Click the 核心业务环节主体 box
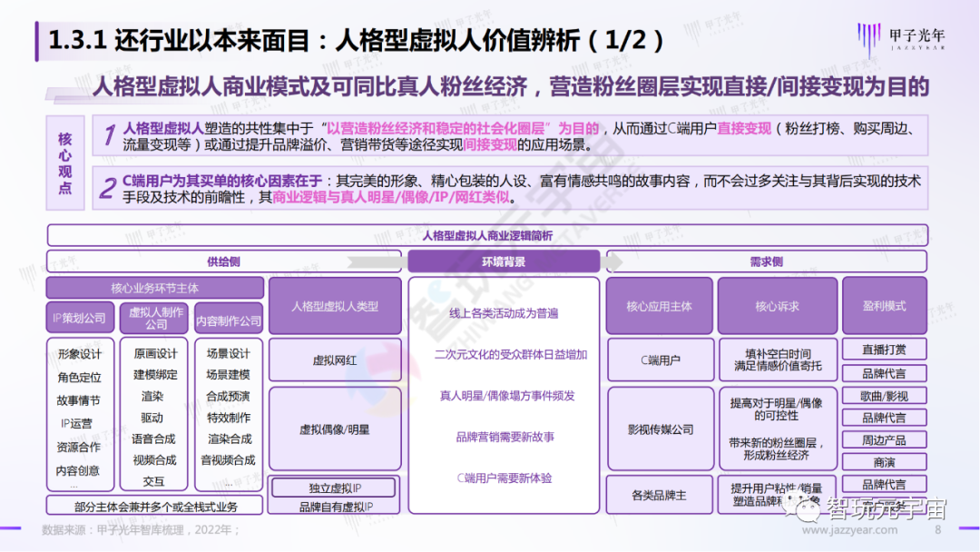Screen dimensions: 980x552 coord(154,288)
